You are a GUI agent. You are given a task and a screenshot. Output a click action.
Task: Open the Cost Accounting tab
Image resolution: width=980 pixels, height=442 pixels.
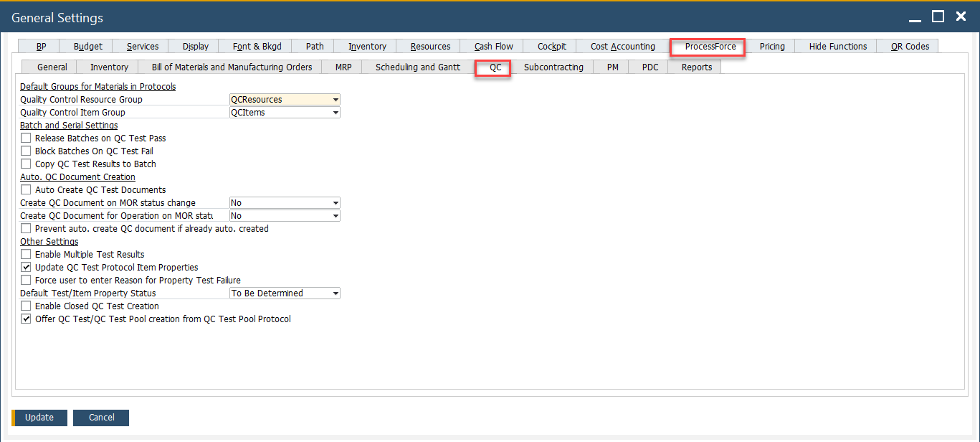(622, 47)
